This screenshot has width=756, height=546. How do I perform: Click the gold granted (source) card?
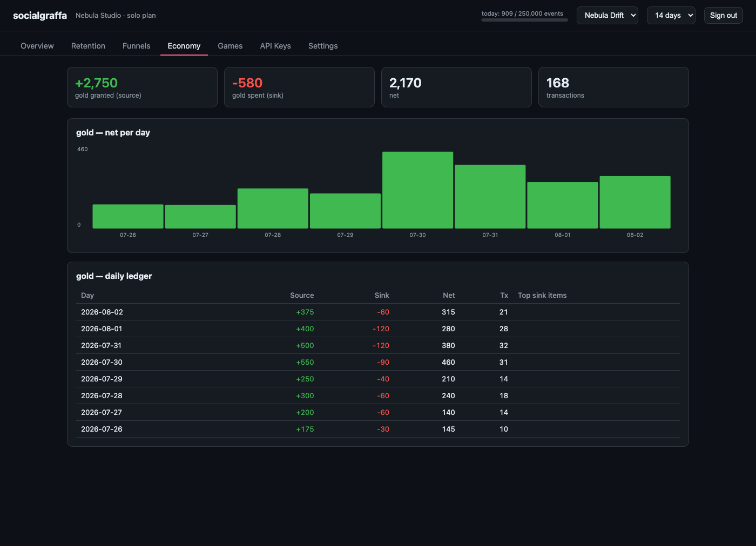tap(142, 87)
